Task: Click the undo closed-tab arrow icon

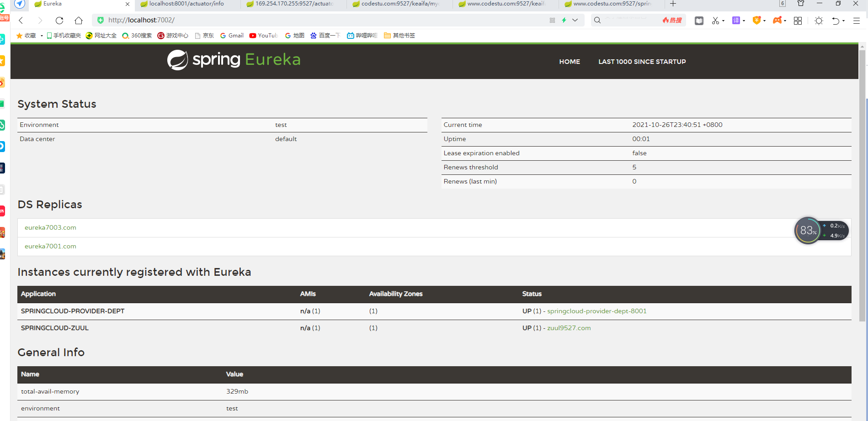Action: [x=836, y=21]
